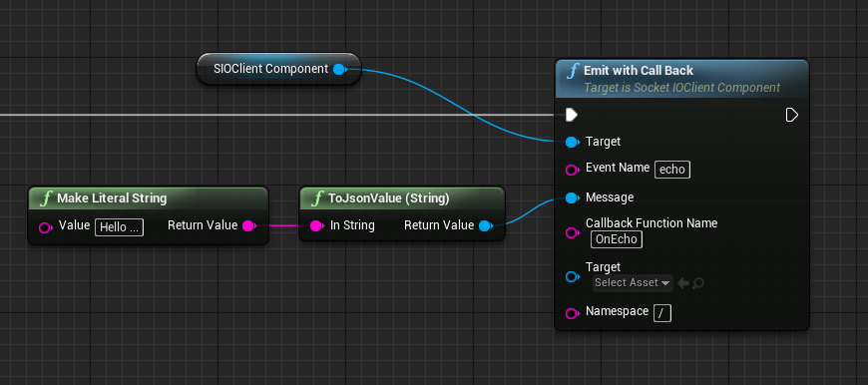Edit the Namespace field containing slash
This screenshot has height=385, width=868.
[662, 313]
